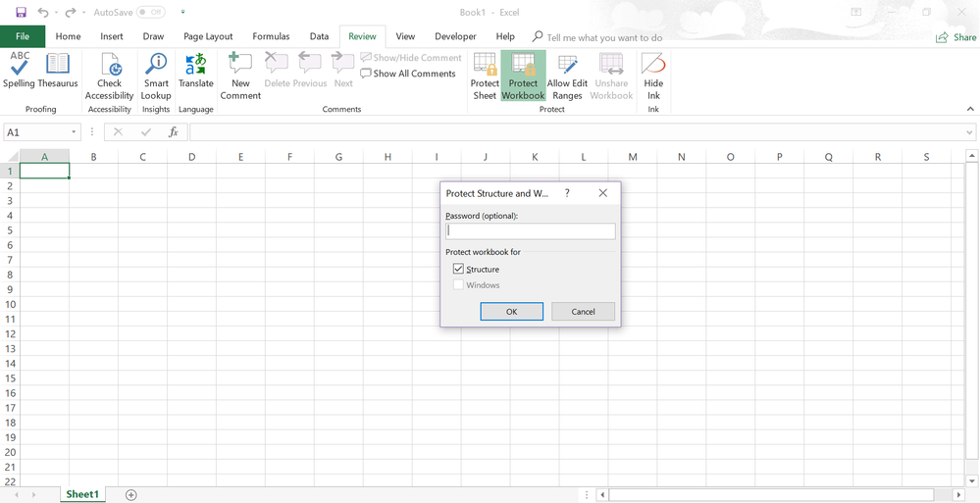
Task: Click the Windows checkbox in dialog
Action: coord(459,285)
